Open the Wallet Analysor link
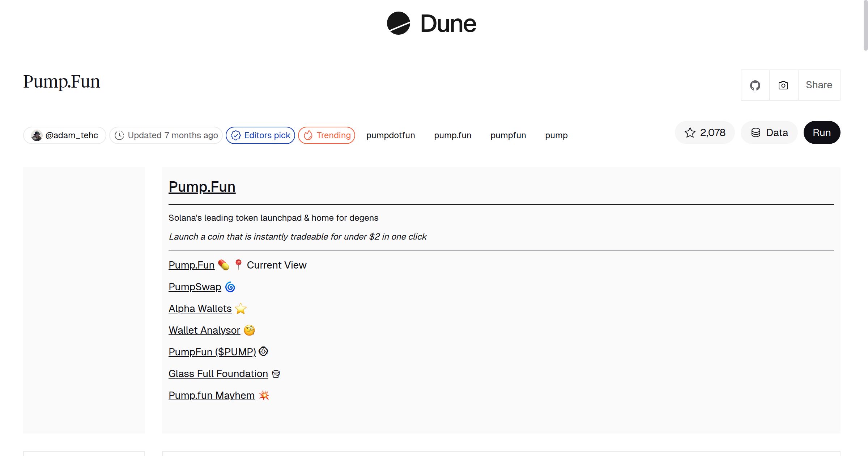The image size is (868, 456). 204,330
